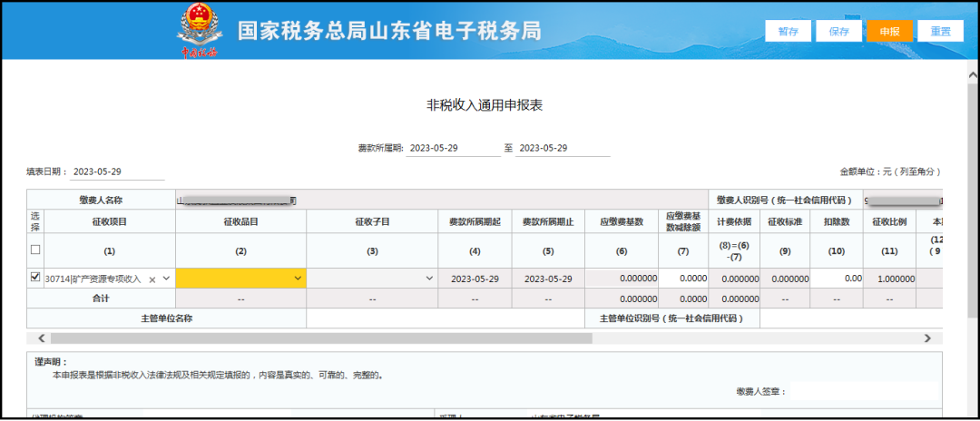Click the horizontal scrollbar thumb
Viewport: 980px width, 421px height.
click(321, 338)
